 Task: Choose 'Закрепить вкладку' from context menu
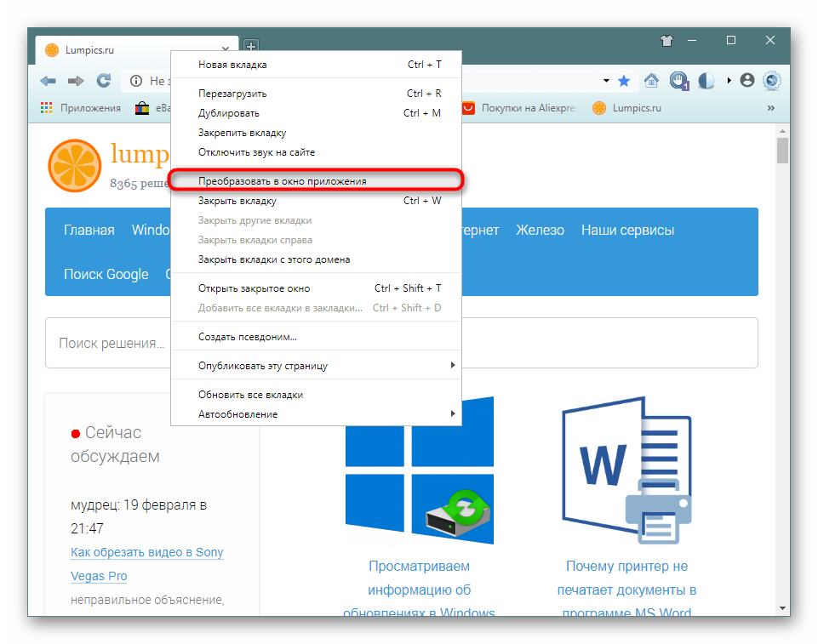coord(242,133)
